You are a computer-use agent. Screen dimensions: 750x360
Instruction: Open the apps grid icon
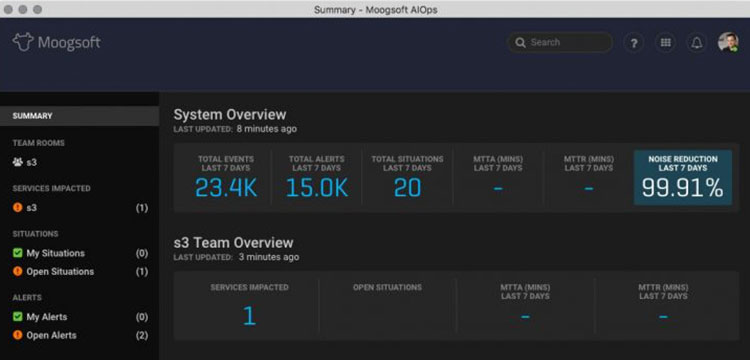(665, 43)
